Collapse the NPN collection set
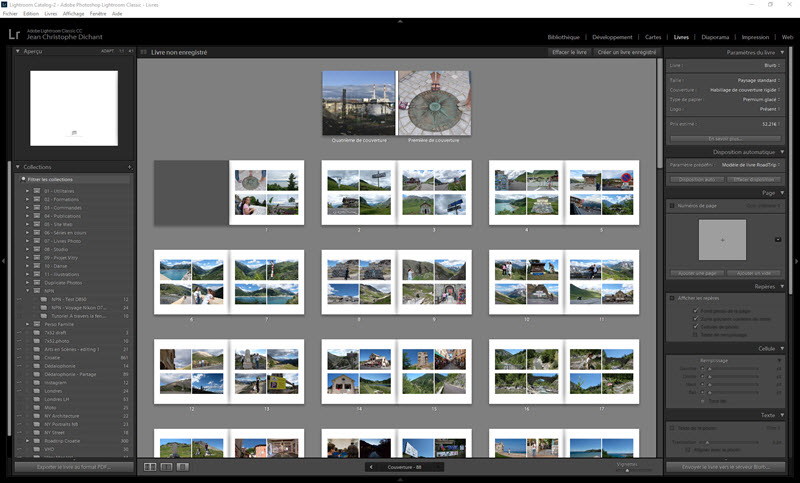Viewport: 800px width, 483px height. [x=28, y=291]
